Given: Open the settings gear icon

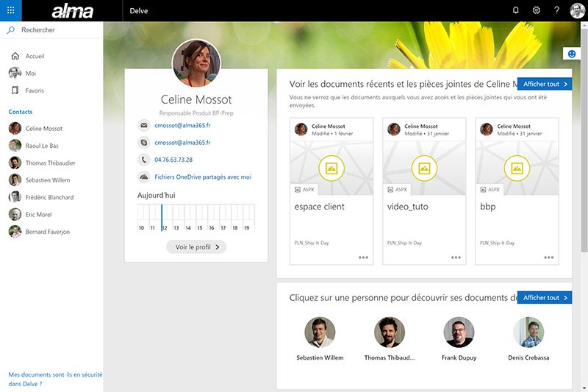Looking at the screenshot, I should [x=537, y=10].
